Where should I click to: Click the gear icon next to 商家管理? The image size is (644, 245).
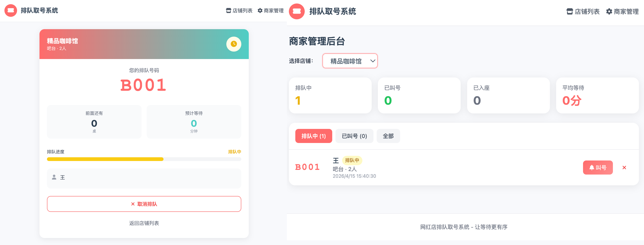[260, 10]
